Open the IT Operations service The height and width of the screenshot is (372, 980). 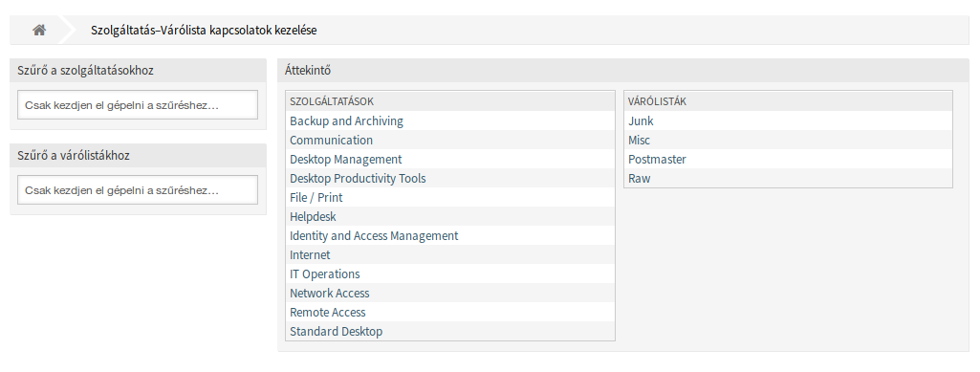[325, 274]
